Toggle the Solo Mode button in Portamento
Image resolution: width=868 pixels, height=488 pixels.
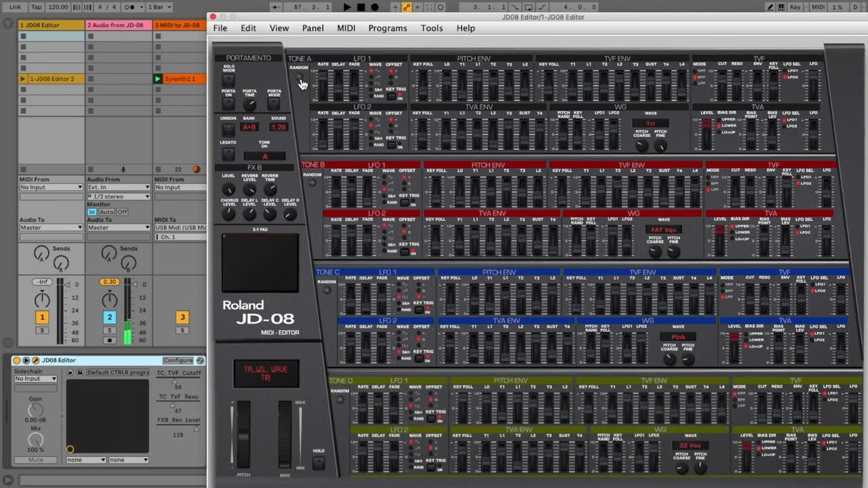click(x=229, y=81)
